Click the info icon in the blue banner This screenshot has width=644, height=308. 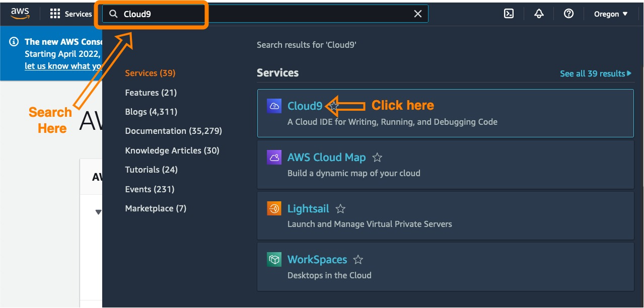[14, 42]
